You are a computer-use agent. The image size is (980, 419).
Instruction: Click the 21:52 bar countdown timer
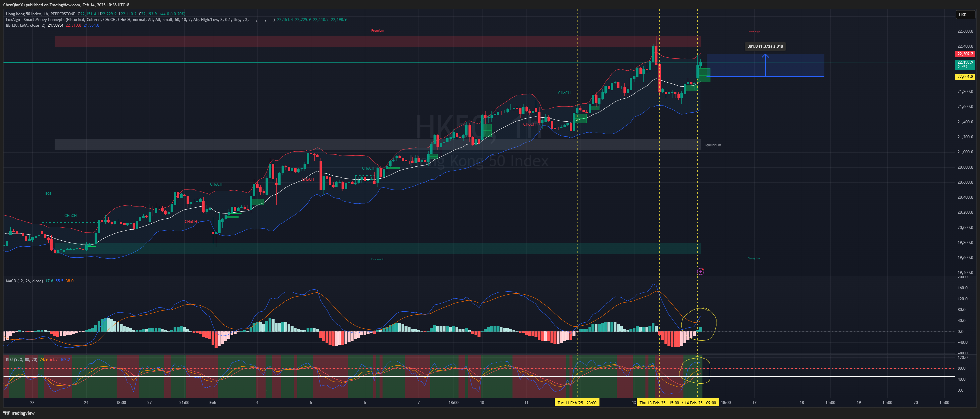coord(962,67)
